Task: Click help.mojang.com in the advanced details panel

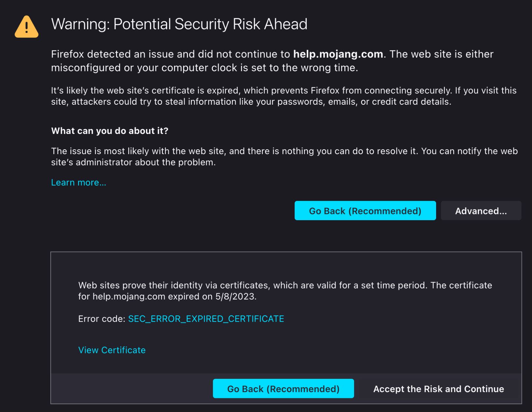Action: point(129,297)
